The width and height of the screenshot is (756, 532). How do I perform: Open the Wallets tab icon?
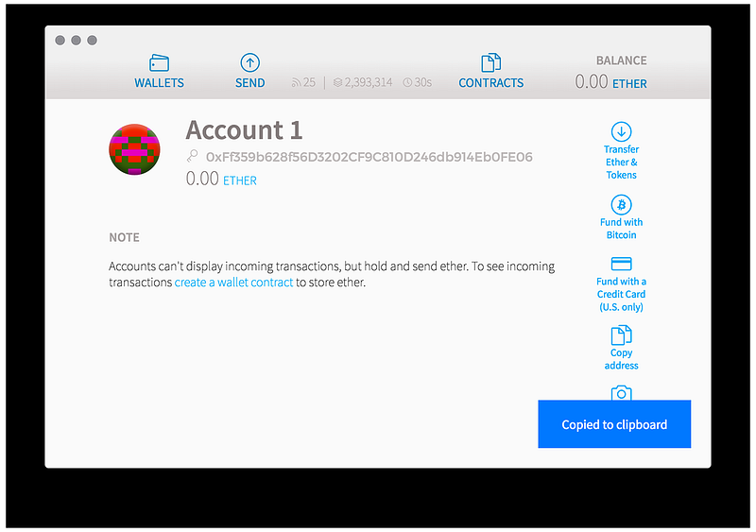pyautogui.click(x=159, y=62)
